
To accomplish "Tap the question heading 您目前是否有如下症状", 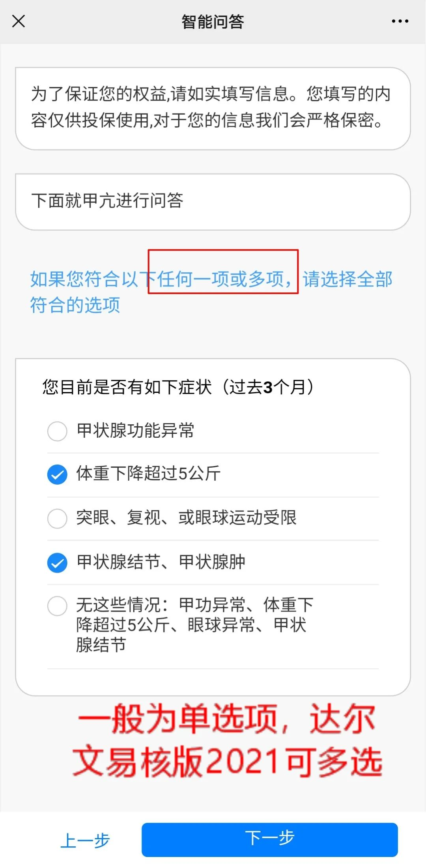I will click(x=178, y=387).
